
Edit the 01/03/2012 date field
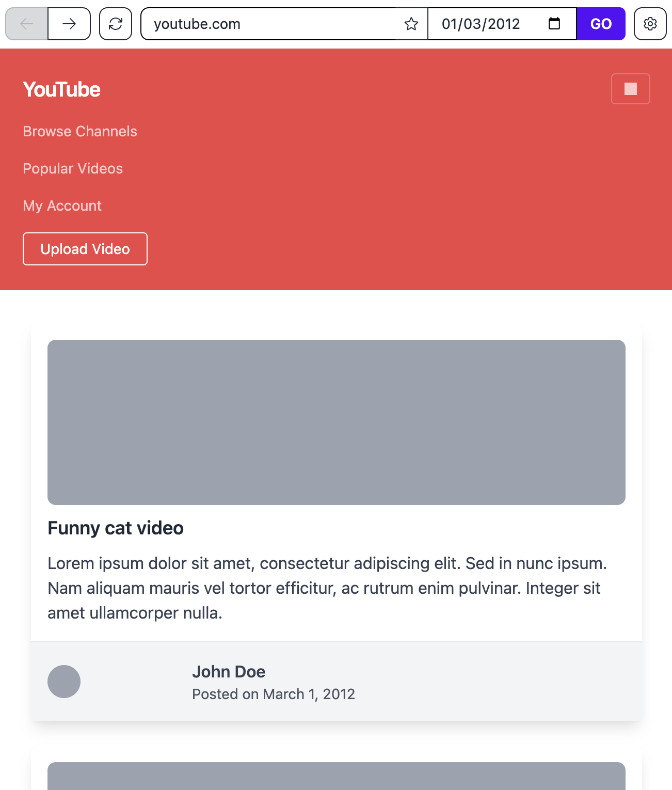click(x=502, y=24)
